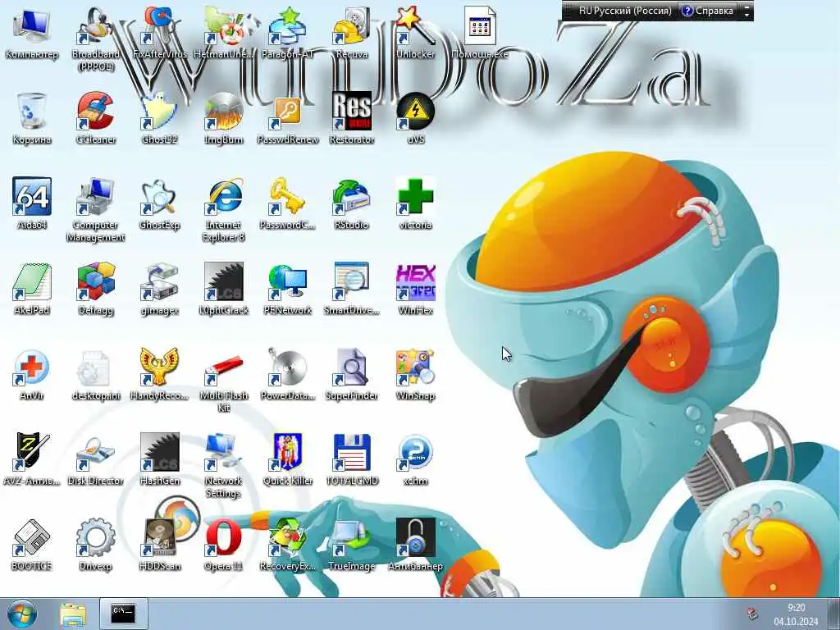Screen dimensions: 840x630
Task: Open the Компьютер desktop icon
Action: 32,32
